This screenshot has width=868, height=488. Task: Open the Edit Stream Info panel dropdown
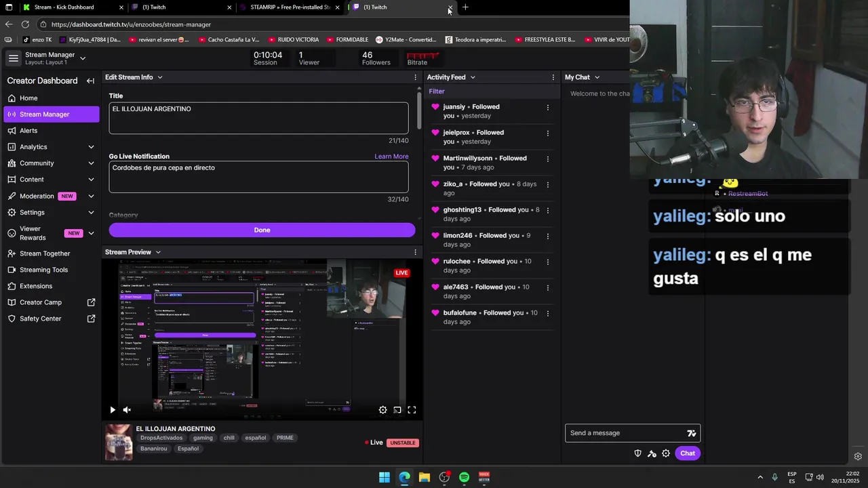(160, 77)
